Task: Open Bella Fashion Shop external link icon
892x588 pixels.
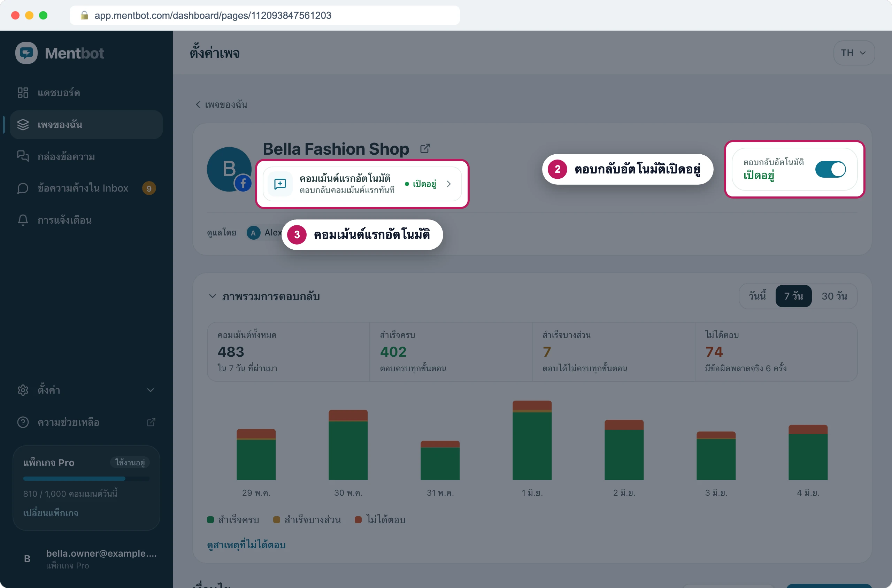Action: (x=425, y=148)
